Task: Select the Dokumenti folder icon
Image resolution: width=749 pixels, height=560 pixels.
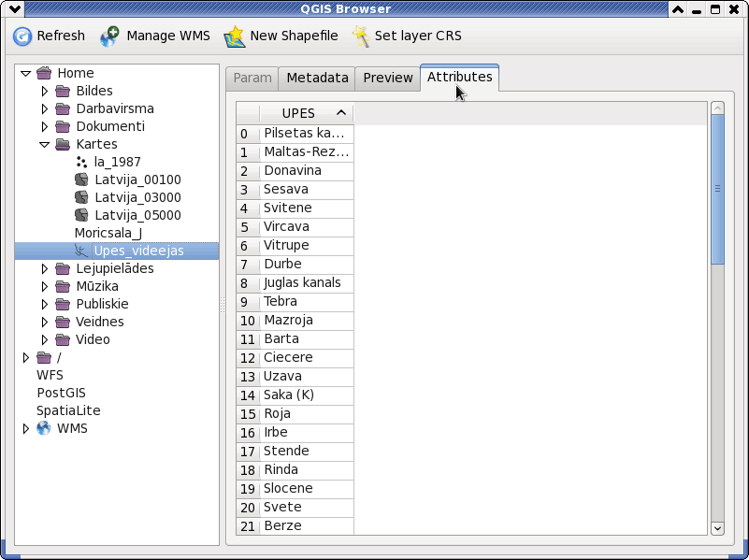Action: [63, 126]
